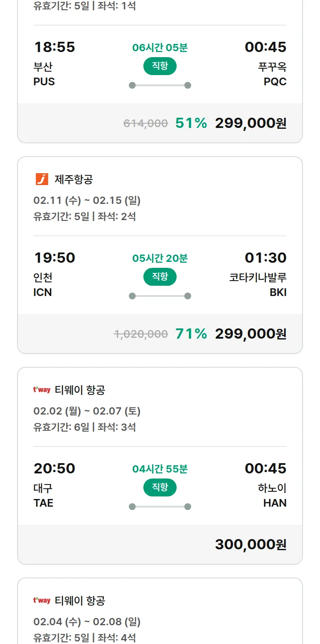Image resolution: width=320 pixels, height=644 pixels.
Task: Tap the 하노이 destination name
Action: click(x=272, y=488)
